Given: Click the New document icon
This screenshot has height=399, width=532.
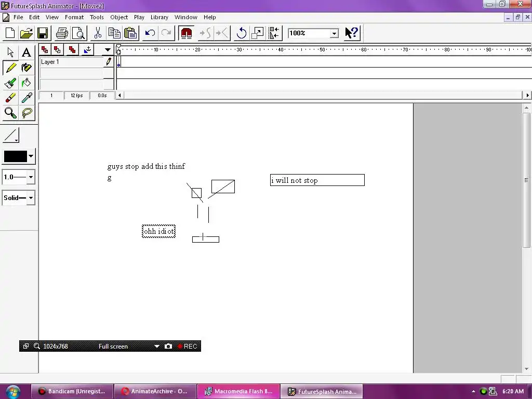Looking at the screenshot, I should (10, 33).
